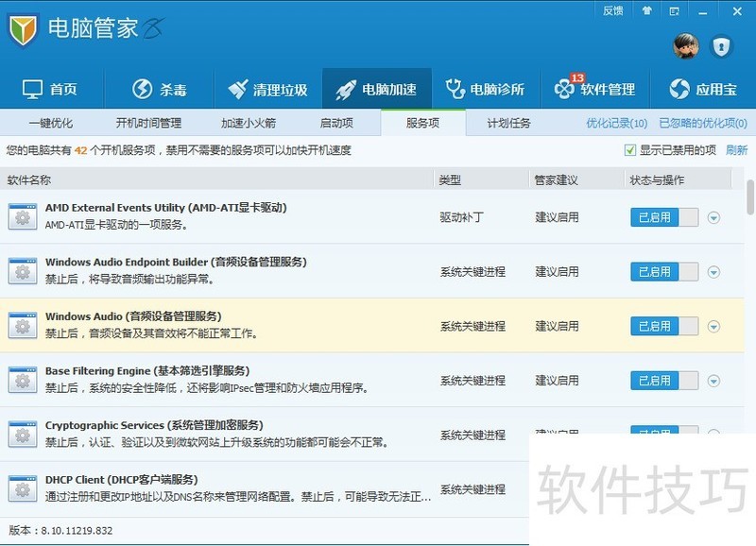Click the 刷新 refresh link

(x=737, y=150)
